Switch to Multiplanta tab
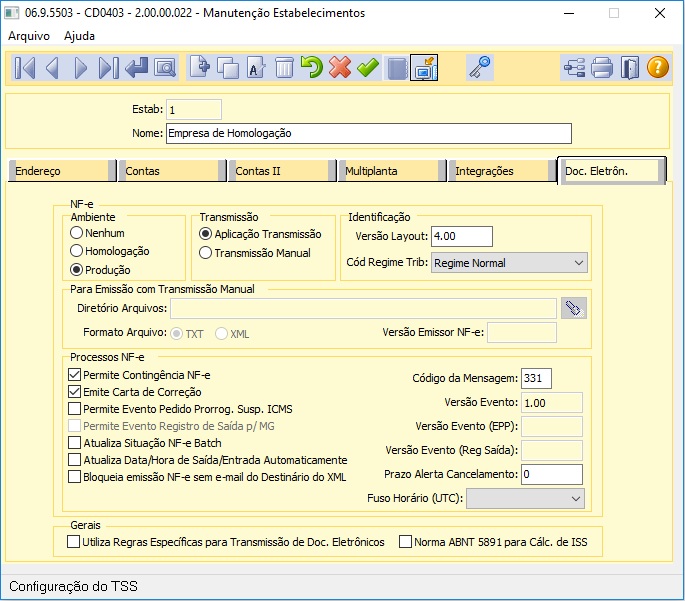Screen dimensions: 685x601 (x=392, y=171)
